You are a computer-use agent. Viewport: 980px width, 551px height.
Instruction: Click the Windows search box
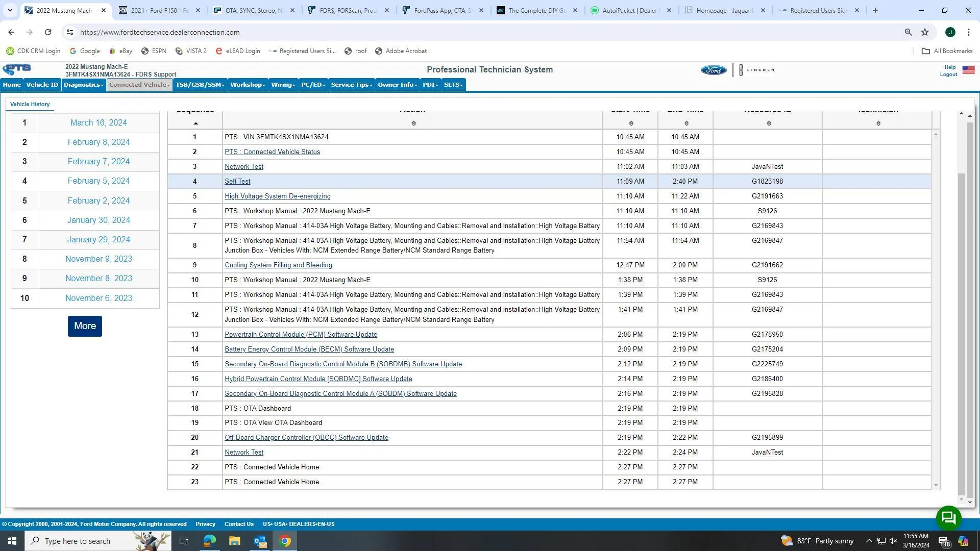[97, 541]
